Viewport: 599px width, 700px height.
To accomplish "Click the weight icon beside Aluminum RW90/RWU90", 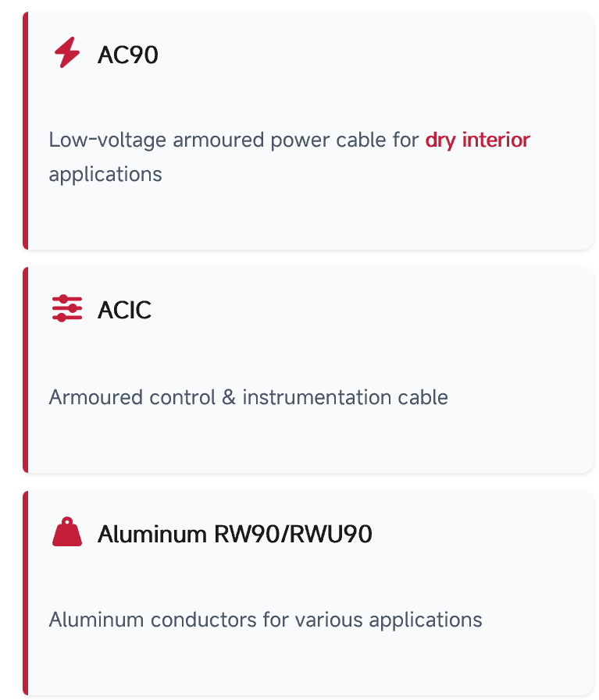I will pos(67,533).
